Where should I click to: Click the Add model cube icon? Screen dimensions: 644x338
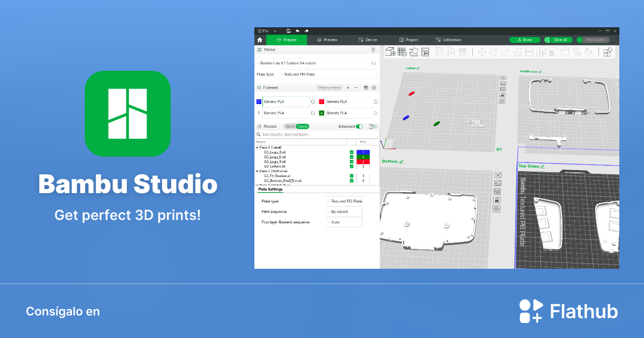[x=389, y=52]
